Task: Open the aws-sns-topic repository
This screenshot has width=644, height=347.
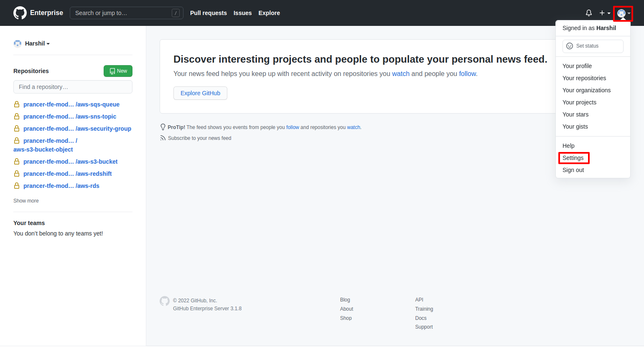Action: tap(70, 117)
